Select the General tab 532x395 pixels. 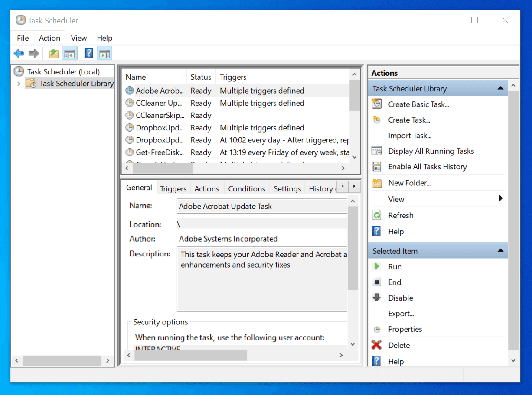tap(139, 188)
